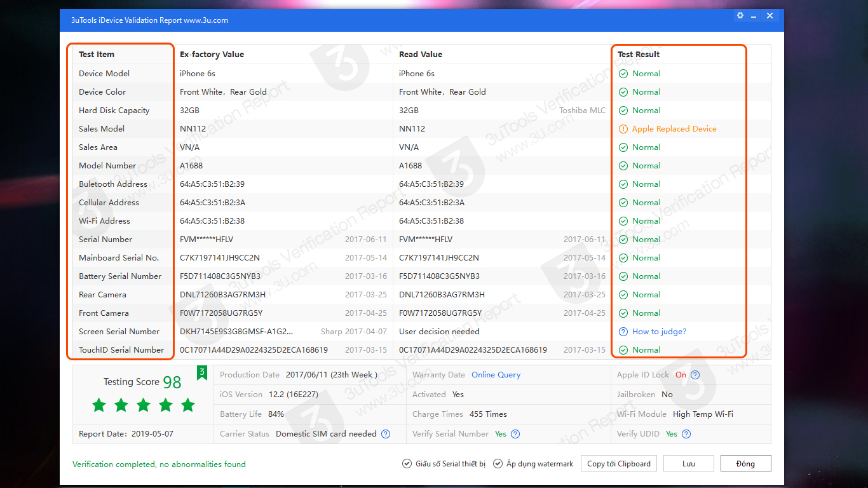Open the Verify UDID help icon
The width and height of the screenshot is (868, 488).
click(x=686, y=434)
